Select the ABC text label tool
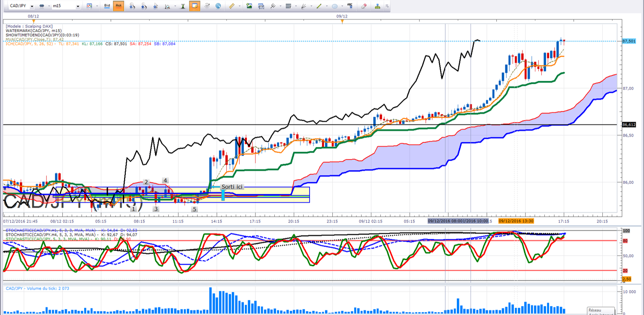The height and width of the screenshot is (315, 644). point(350,6)
